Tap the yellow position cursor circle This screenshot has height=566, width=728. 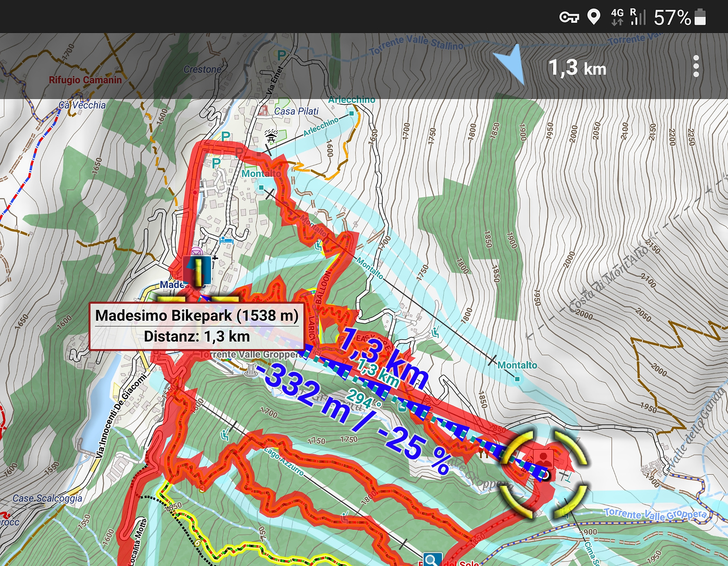point(545,473)
